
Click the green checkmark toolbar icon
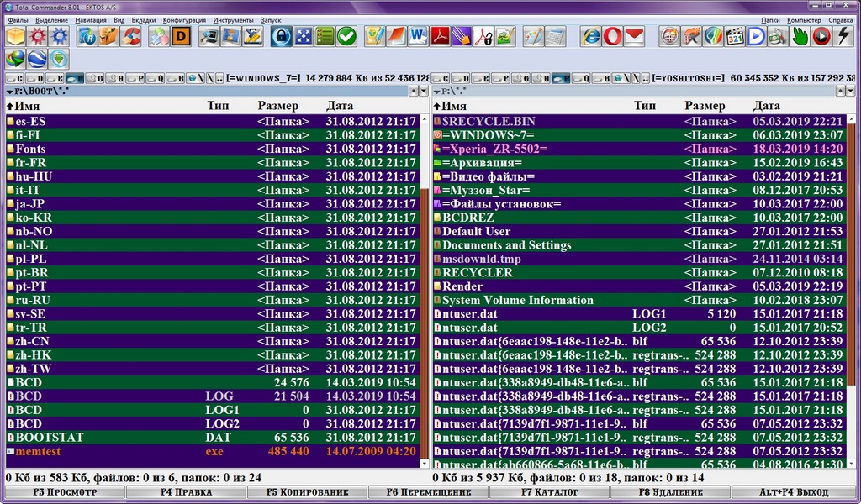(x=346, y=36)
